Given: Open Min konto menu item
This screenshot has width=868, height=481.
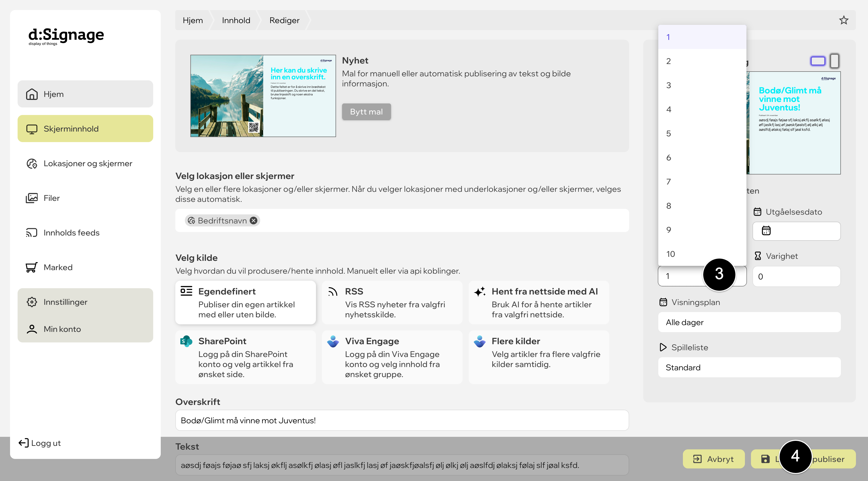Looking at the screenshot, I should pos(85,329).
